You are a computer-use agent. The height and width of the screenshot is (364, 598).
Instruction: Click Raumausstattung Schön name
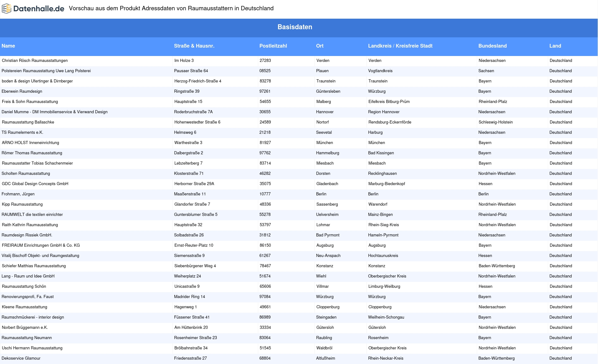[24, 287]
